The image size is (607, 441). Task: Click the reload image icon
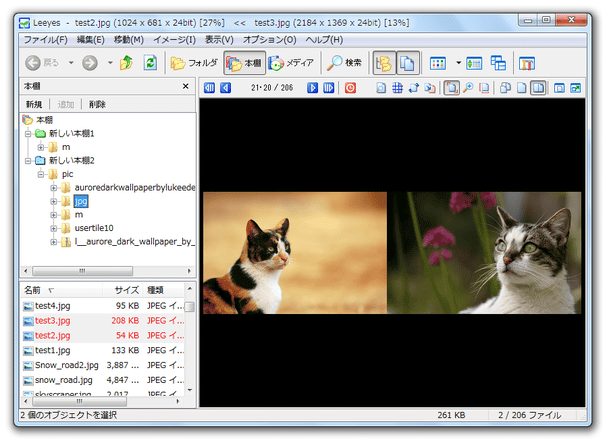(x=381, y=88)
